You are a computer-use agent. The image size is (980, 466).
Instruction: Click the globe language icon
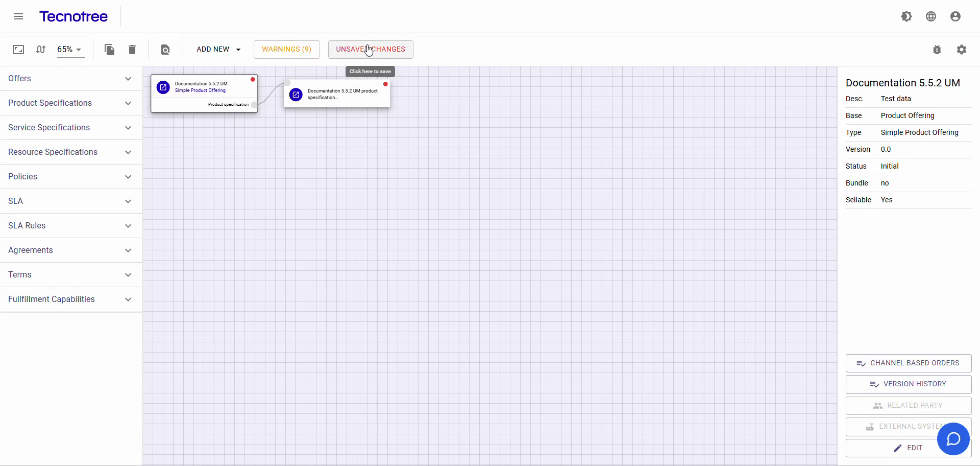(x=931, y=16)
